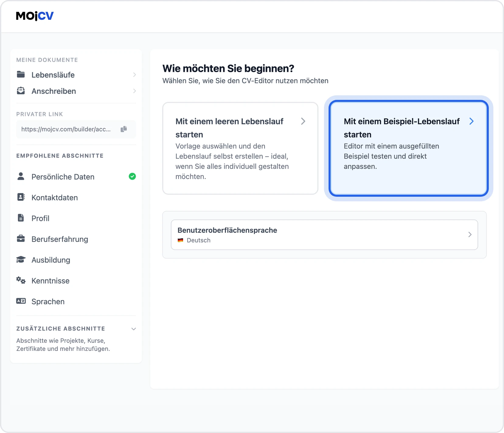Click the private link URL field
504x433 pixels.
[76, 129]
